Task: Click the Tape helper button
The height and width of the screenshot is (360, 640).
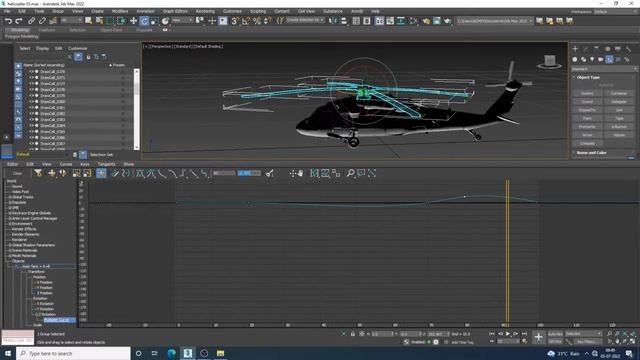Action: pyautogui.click(x=619, y=118)
